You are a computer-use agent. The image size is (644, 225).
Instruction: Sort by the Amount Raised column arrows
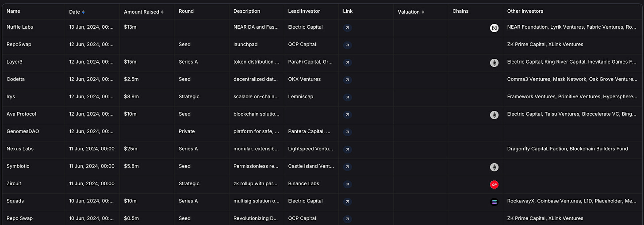coord(162,12)
